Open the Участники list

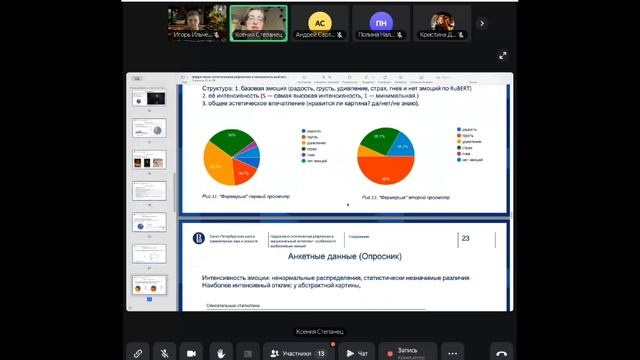click(299, 353)
